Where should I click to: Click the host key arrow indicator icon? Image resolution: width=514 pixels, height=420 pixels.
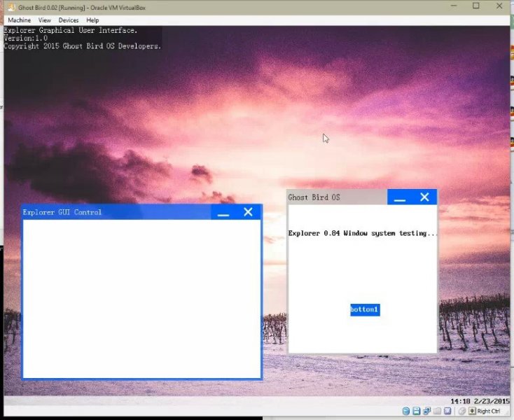click(472, 411)
